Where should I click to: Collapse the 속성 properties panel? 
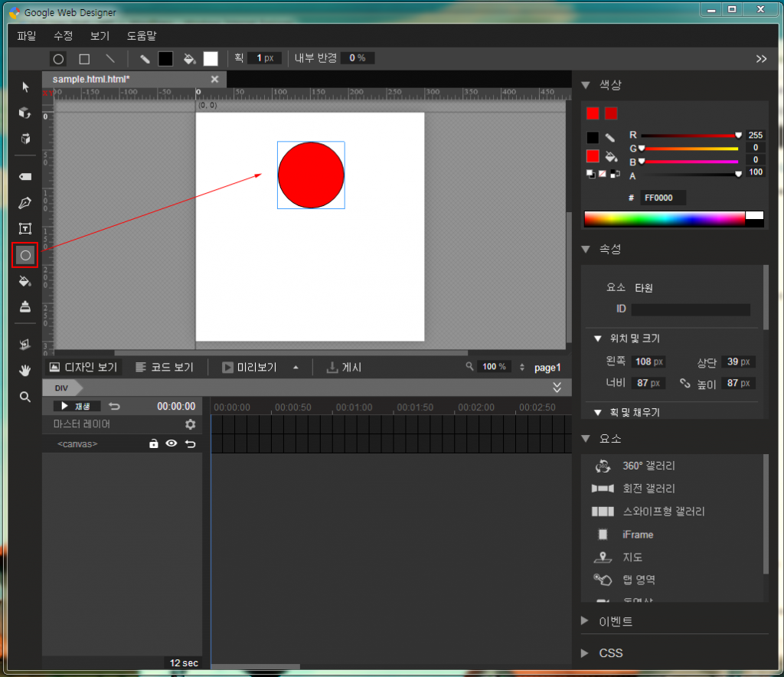click(586, 249)
